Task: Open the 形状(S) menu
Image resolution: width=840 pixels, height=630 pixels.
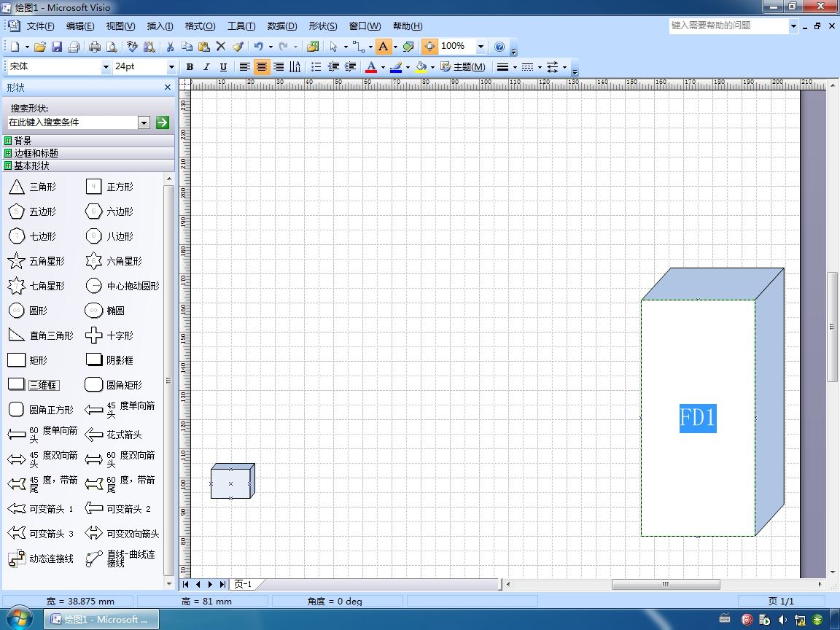Action: [x=322, y=26]
